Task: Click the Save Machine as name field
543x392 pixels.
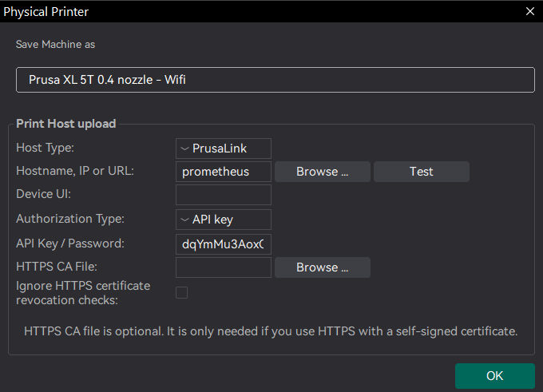Action: click(x=275, y=80)
